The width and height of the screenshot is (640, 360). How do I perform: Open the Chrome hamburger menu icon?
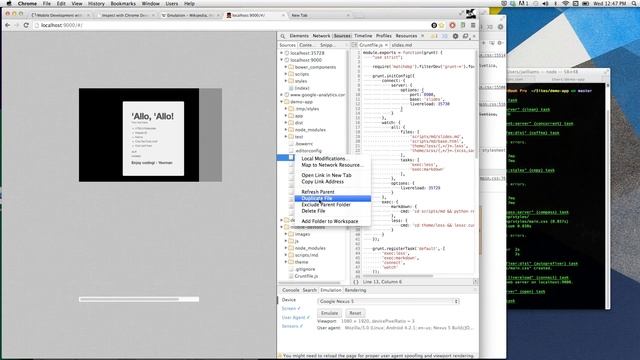click(x=473, y=25)
